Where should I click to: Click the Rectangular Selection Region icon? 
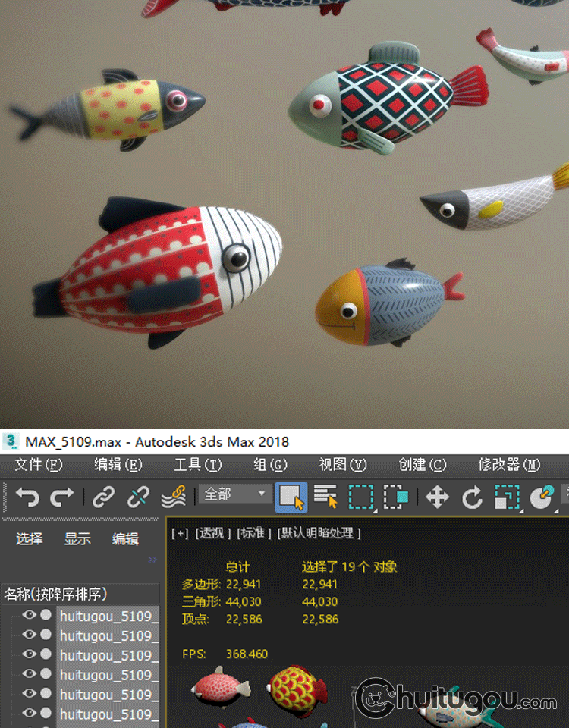pos(361,497)
